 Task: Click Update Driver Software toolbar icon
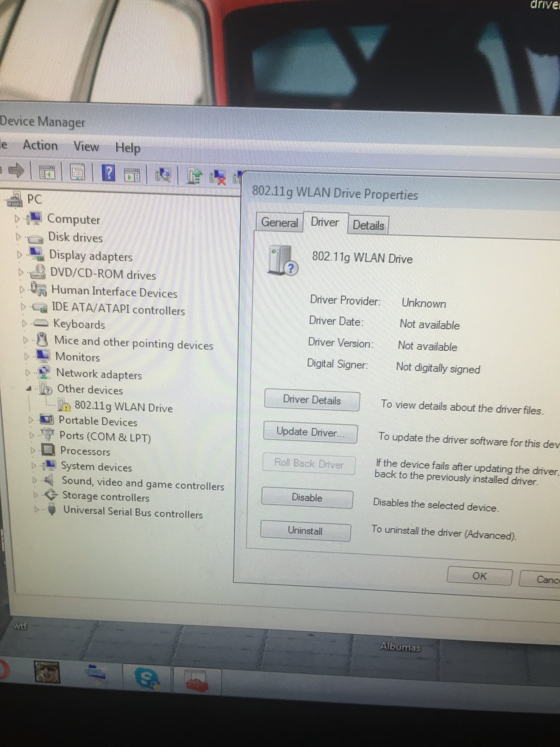[194, 176]
